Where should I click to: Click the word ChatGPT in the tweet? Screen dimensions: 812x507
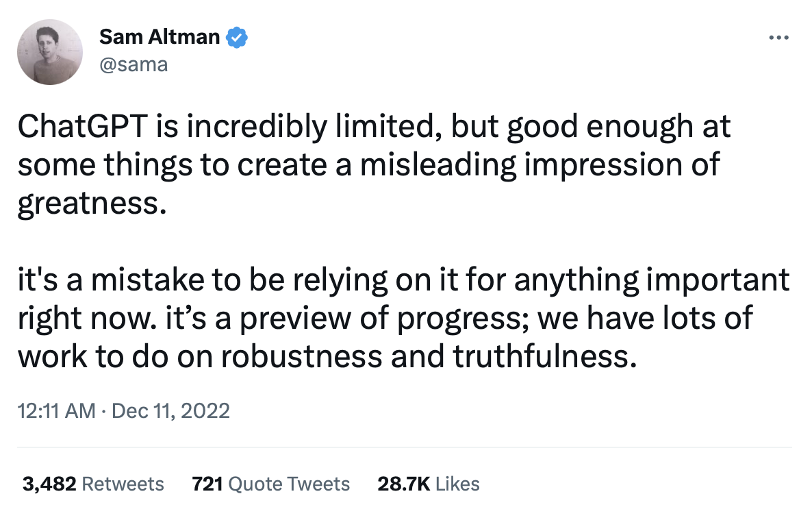pyautogui.click(x=83, y=126)
